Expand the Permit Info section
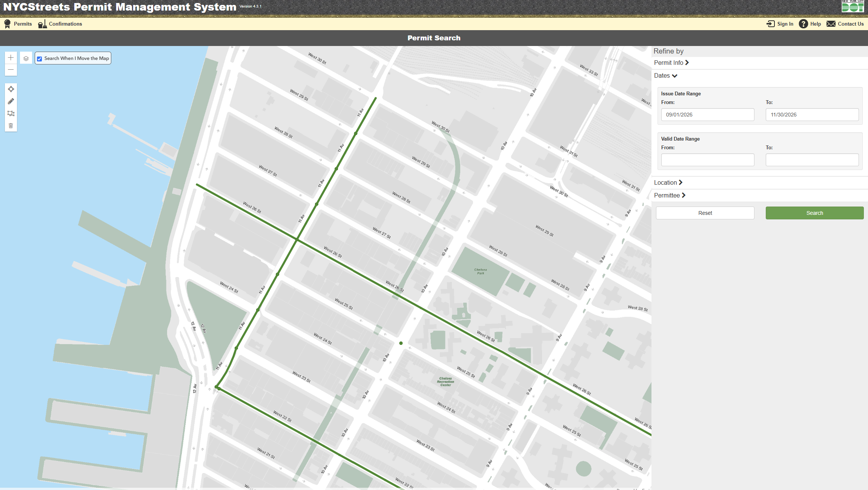The width and height of the screenshot is (868, 490). 671,63
